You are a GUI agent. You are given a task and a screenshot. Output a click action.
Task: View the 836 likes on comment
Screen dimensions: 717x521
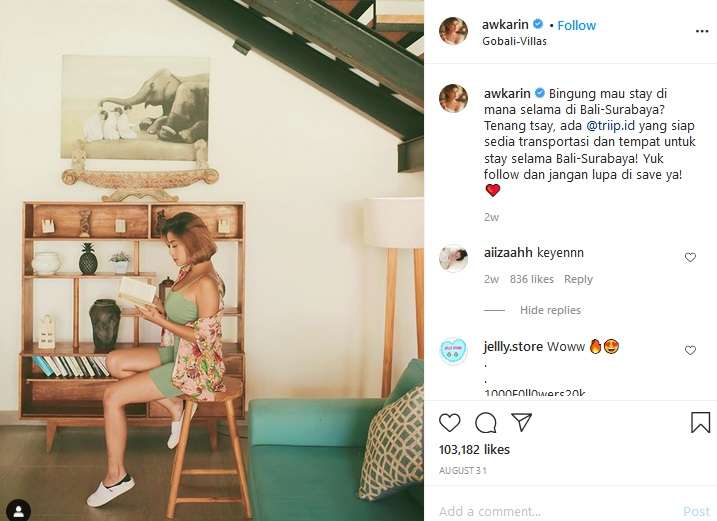[532, 279]
